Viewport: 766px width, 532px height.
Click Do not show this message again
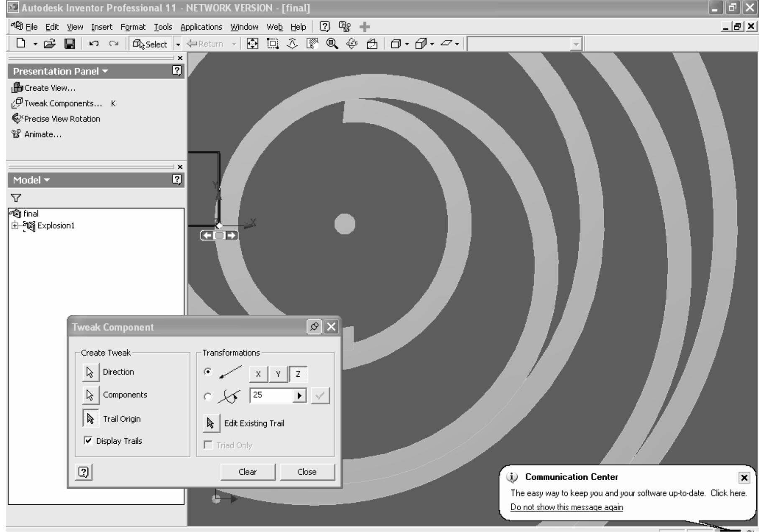click(x=567, y=507)
